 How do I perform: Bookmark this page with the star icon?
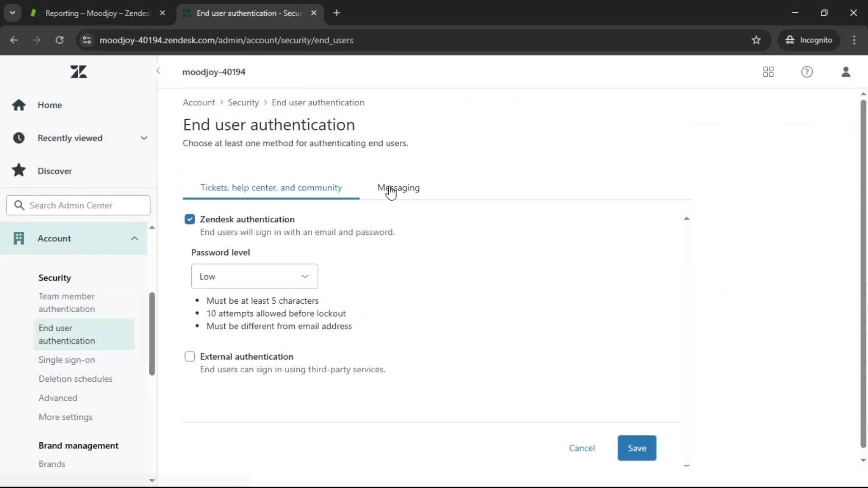pos(756,40)
